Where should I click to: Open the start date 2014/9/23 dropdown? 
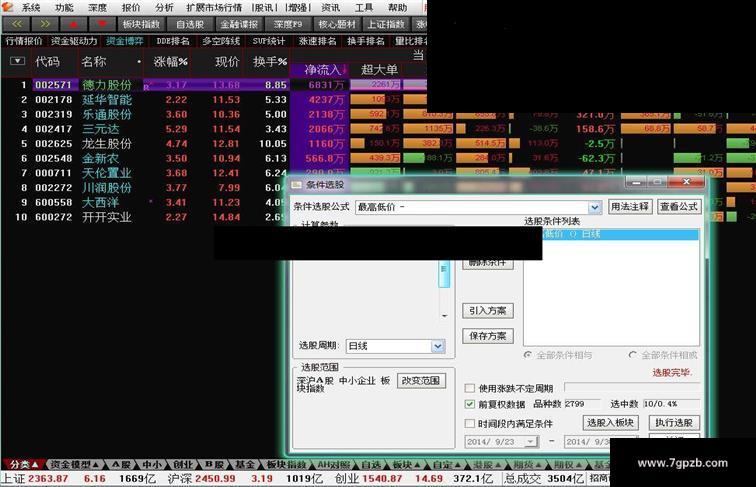tap(531, 442)
